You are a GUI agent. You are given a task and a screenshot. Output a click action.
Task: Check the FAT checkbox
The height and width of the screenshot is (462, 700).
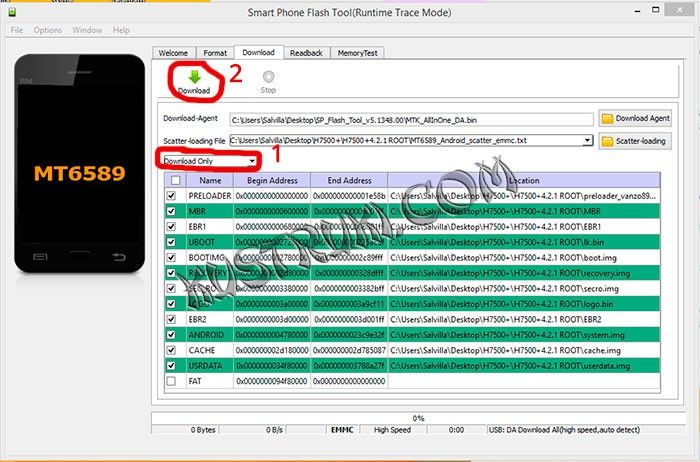point(171,381)
